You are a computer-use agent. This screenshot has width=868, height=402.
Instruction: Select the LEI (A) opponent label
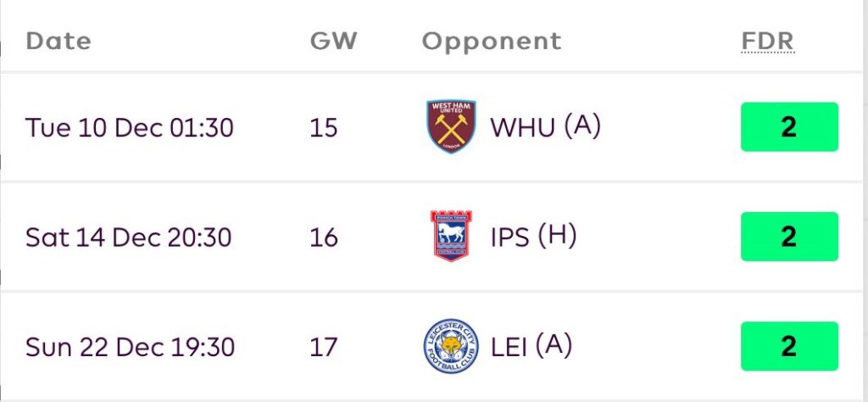(x=531, y=346)
